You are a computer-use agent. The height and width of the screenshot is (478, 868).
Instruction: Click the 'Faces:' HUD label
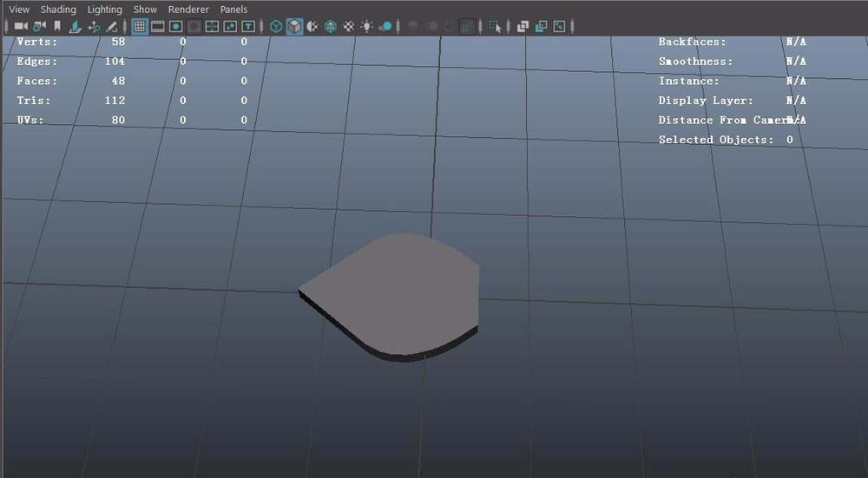pyautogui.click(x=37, y=81)
